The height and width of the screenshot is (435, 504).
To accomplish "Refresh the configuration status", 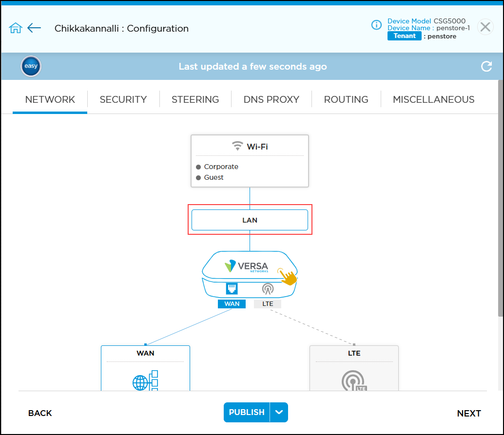I will point(486,66).
